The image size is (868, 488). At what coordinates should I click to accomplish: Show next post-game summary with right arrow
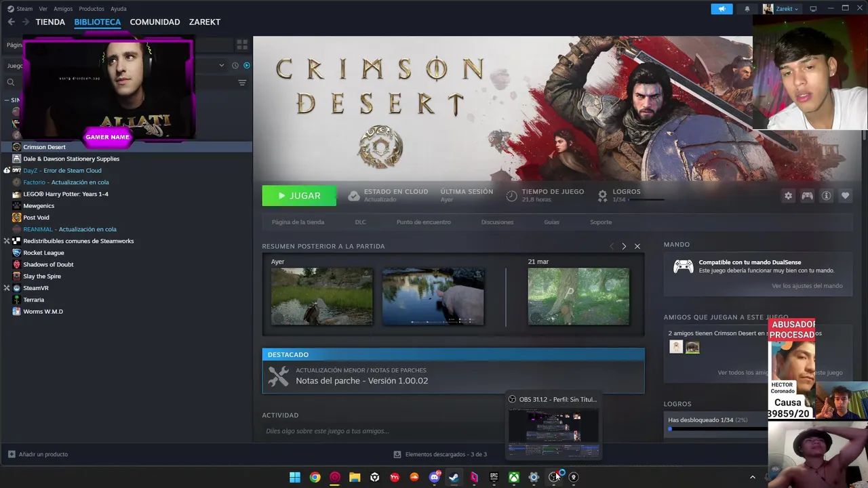tap(624, 246)
